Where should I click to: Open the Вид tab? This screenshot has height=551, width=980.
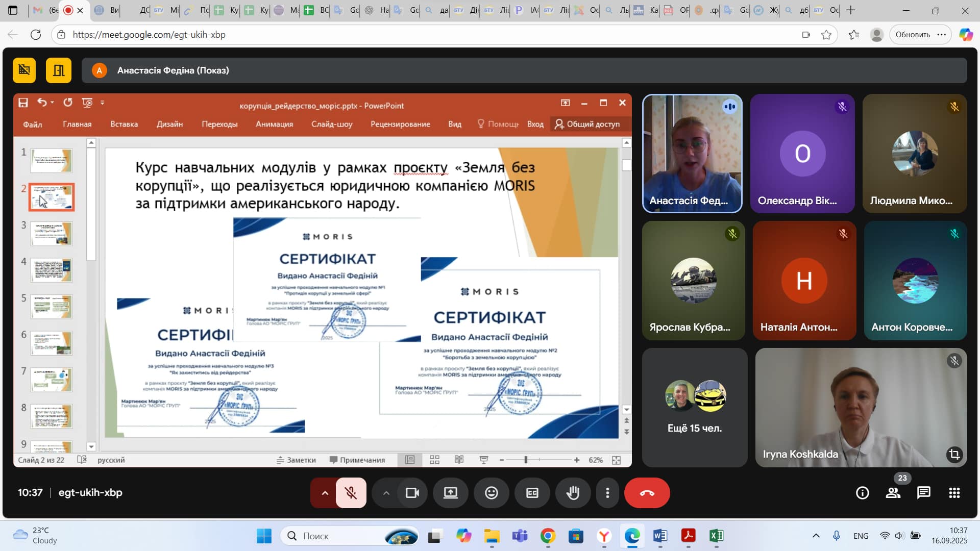click(x=455, y=124)
